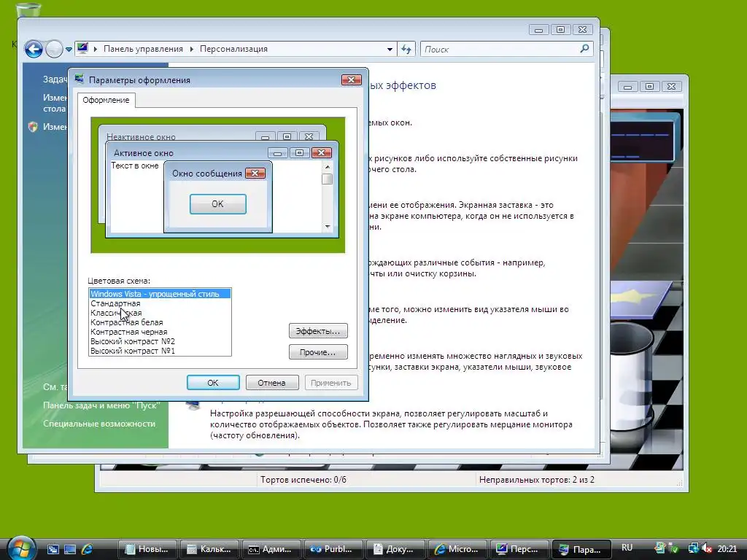Maximize the game window behind
The image size is (747, 560).
tap(649, 86)
